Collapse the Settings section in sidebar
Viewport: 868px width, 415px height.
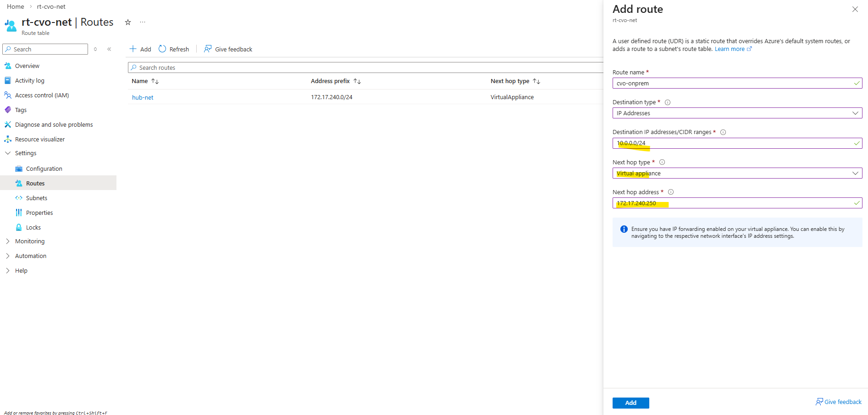pyautogui.click(x=8, y=153)
